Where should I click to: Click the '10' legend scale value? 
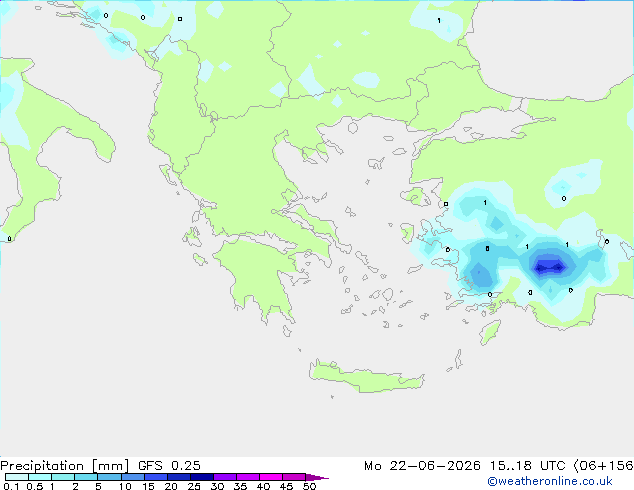coord(125,486)
